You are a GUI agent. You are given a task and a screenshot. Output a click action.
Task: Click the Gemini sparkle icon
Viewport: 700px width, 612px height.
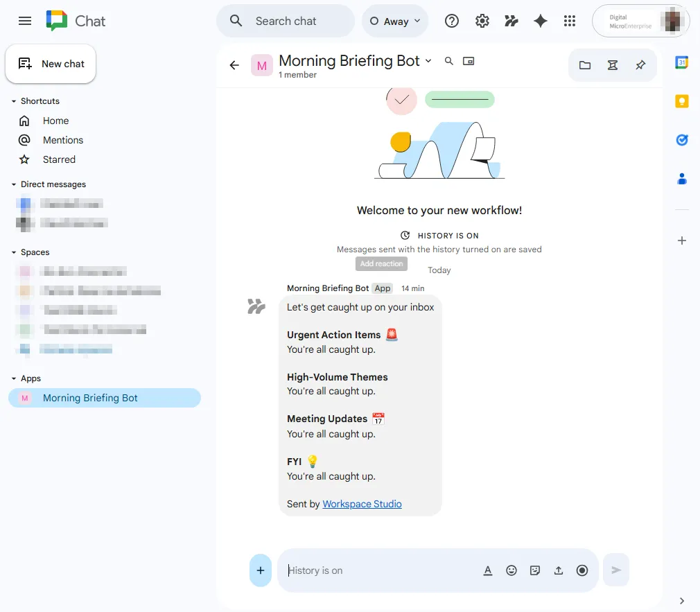[541, 21]
